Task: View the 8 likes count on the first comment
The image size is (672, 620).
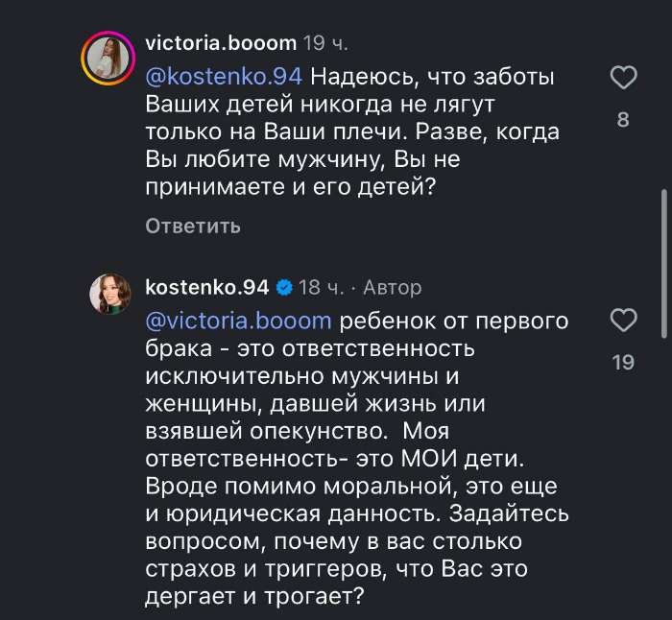Action: [x=623, y=120]
